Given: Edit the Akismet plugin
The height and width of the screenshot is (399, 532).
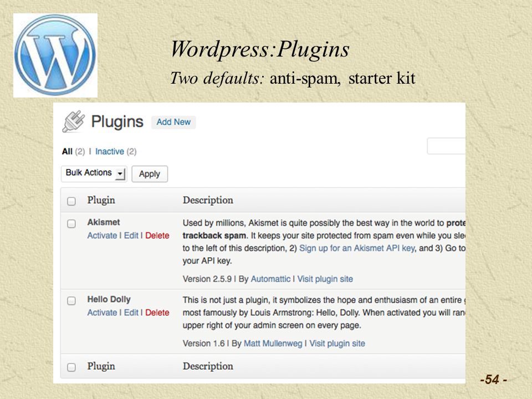Looking at the screenshot, I should click(x=131, y=236).
